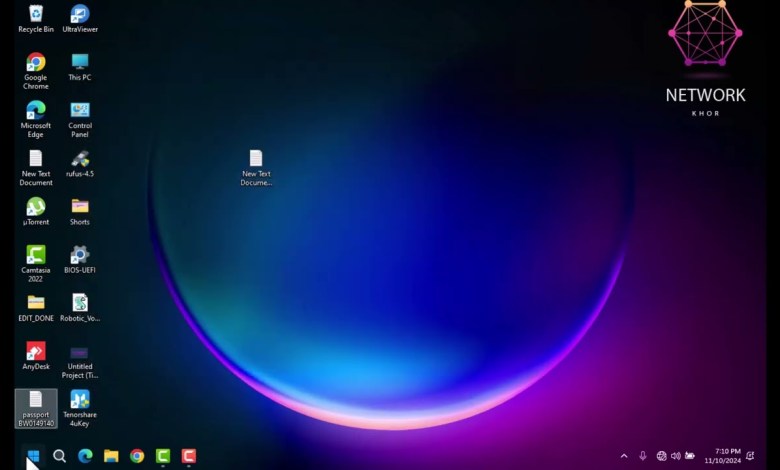
Task: Open the volume control in system tray
Action: point(676,456)
